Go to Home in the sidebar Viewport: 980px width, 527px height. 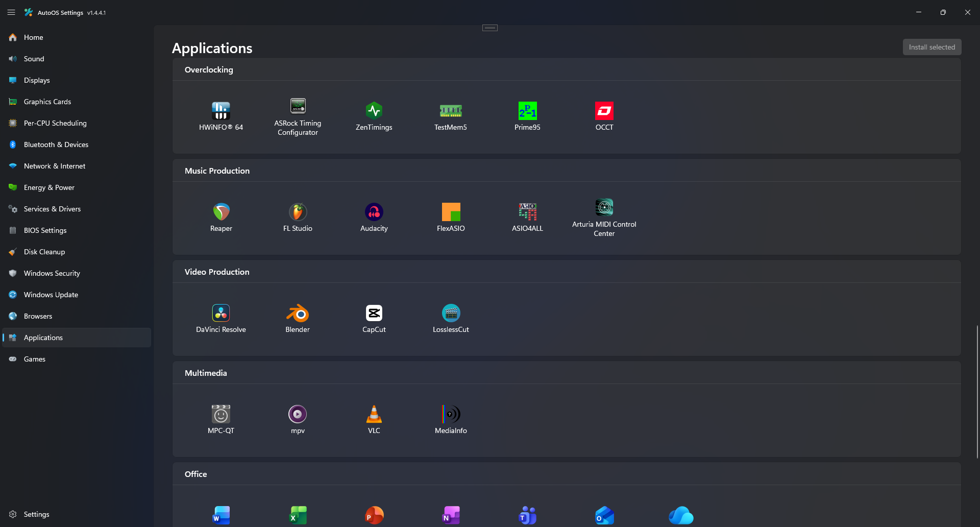[77, 37]
